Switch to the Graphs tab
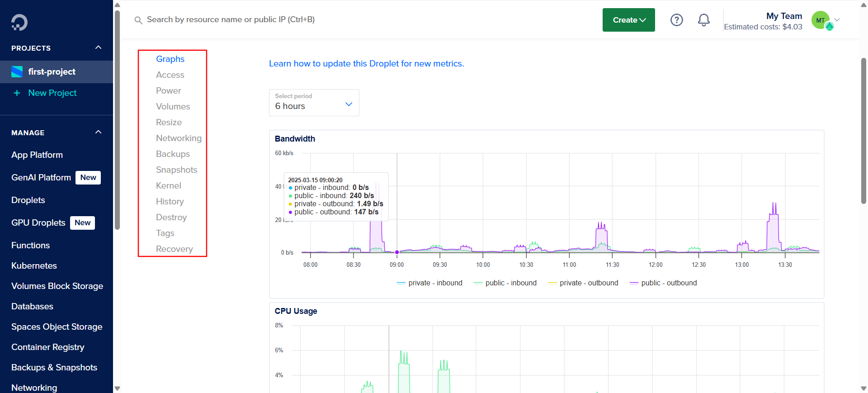Image resolution: width=868 pixels, height=393 pixels. [x=170, y=59]
